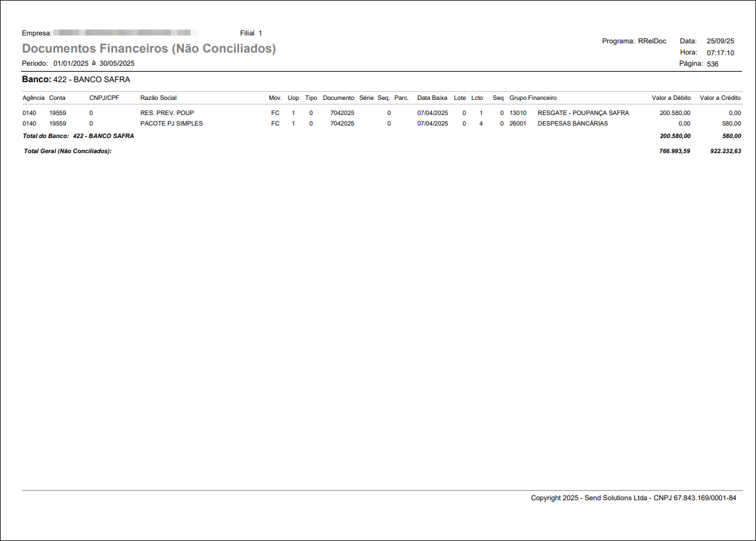Click the Data Baixa column header

(x=432, y=98)
